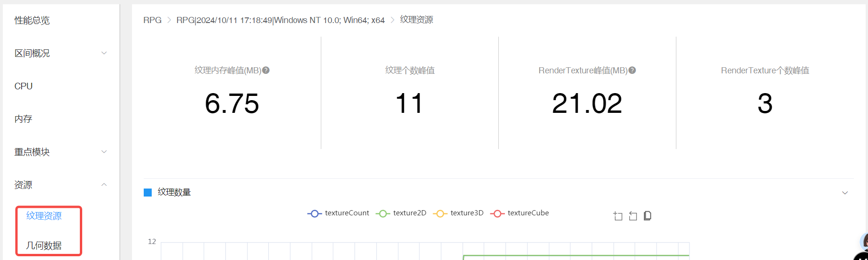Hide the texture3D legend series

[x=458, y=213]
